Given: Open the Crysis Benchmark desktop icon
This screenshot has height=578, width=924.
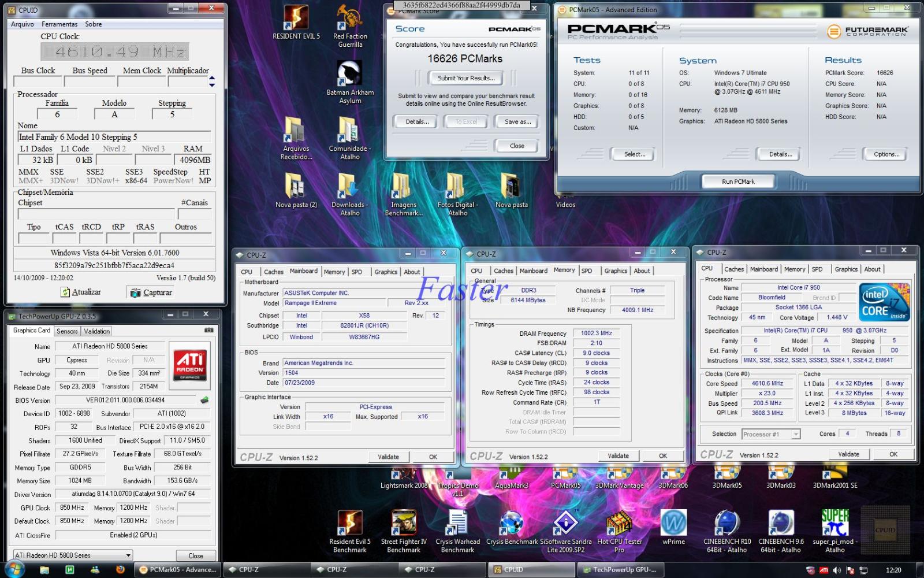Looking at the screenshot, I should click(512, 528).
